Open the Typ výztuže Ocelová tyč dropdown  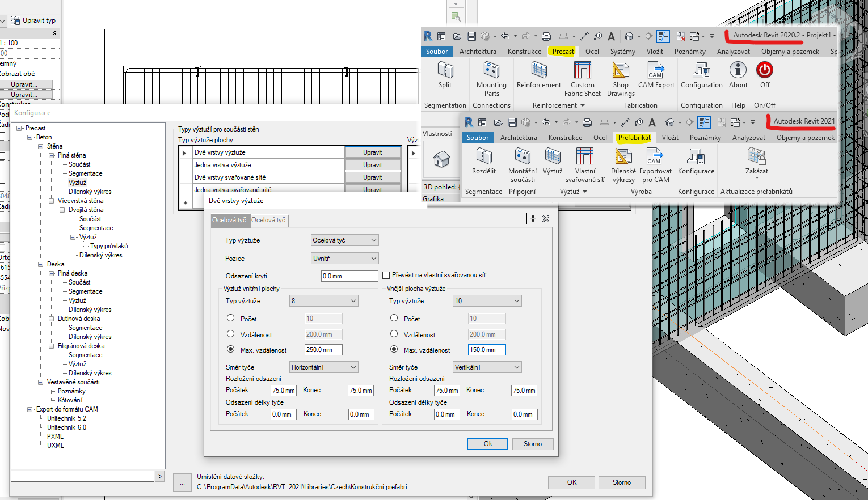(344, 240)
